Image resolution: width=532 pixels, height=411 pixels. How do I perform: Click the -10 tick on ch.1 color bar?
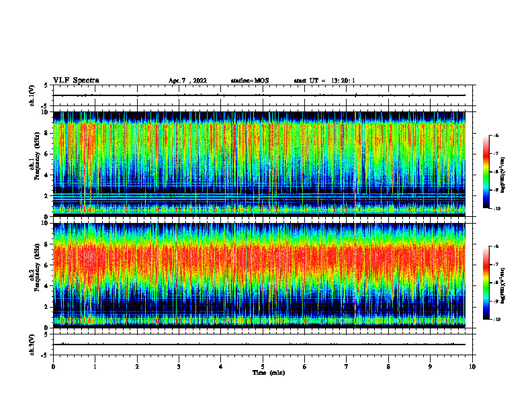(x=496, y=209)
